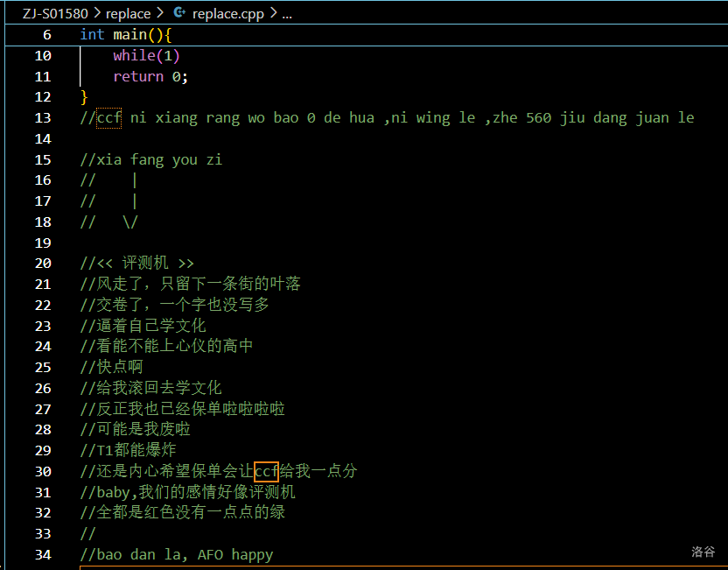Select the replace.cpp breadcrumb item
Image resolution: width=728 pixels, height=570 pixels.
[x=228, y=13]
